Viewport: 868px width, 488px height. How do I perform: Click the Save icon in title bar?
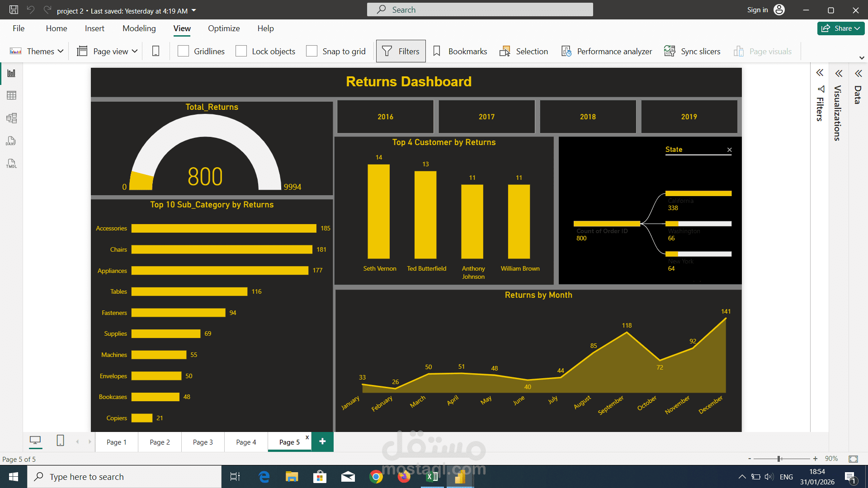coord(14,10)
